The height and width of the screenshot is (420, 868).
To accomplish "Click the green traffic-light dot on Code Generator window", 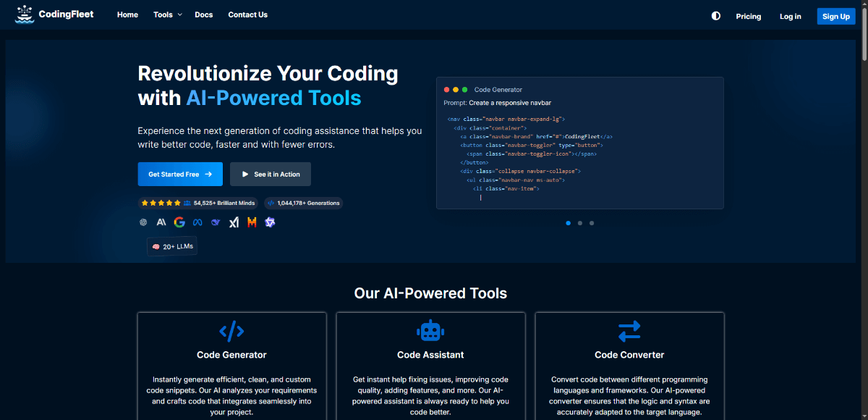I will (x=464, y=89).
